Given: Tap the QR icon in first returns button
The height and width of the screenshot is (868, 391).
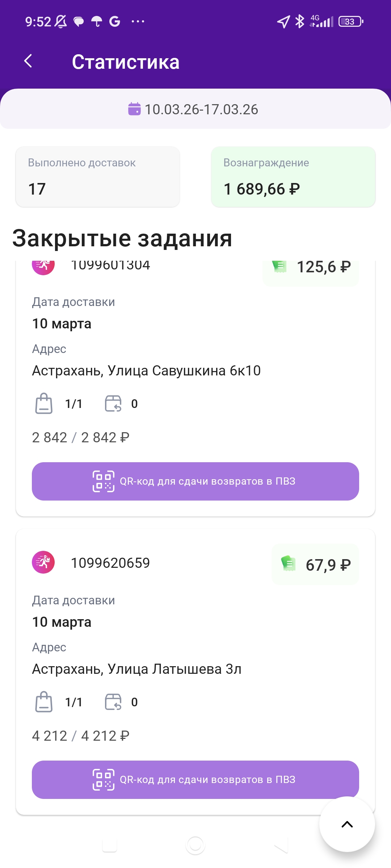Looking at the screenshot, I should point(104,481).
